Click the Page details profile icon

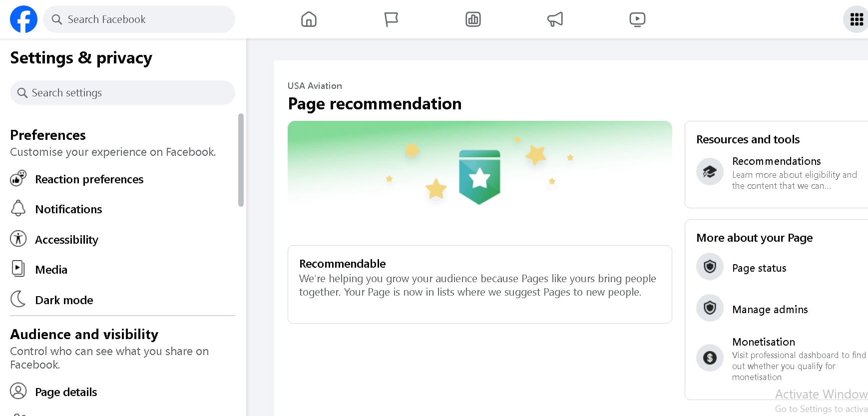(18, 391)
